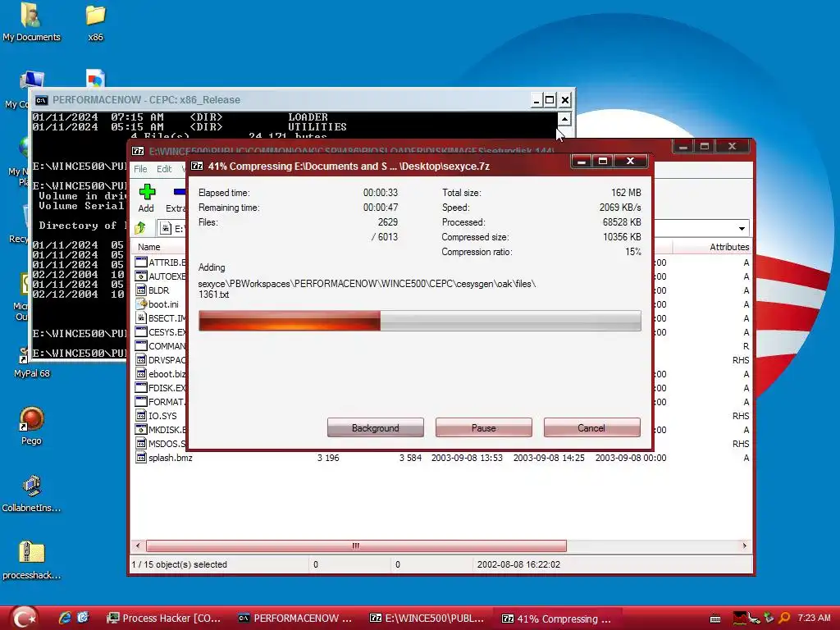Switch to PERFORMACENOW taskbar button
This screenshot has width=840, height=630.
[x=294, y=619]
